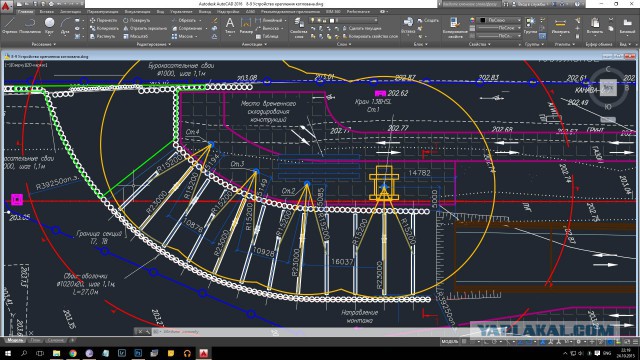
Task: Open Google Chrome from the taskbar
Action: [73, 353]
